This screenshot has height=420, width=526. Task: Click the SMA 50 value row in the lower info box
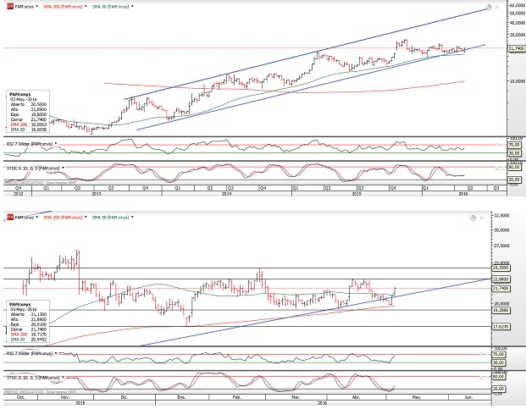coord(29,340)
